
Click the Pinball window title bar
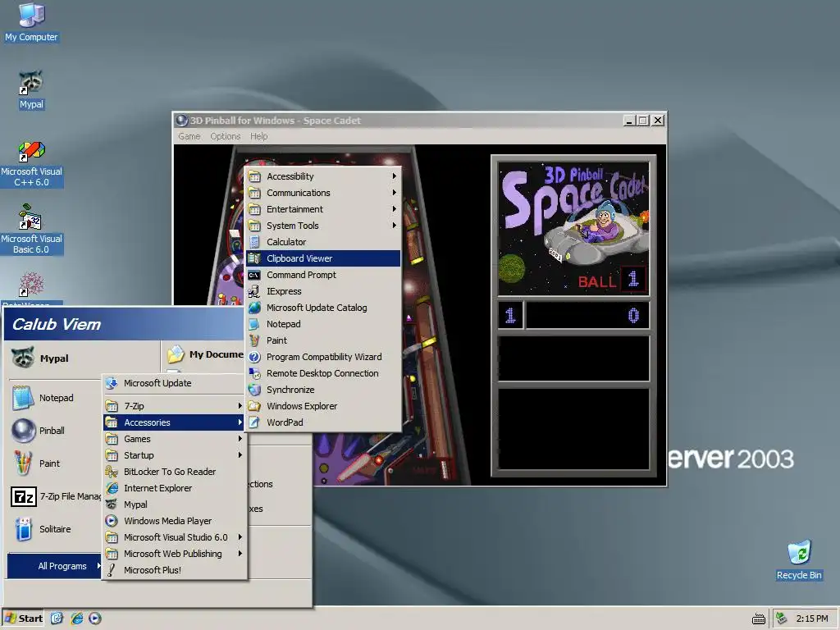click(399, 121)
